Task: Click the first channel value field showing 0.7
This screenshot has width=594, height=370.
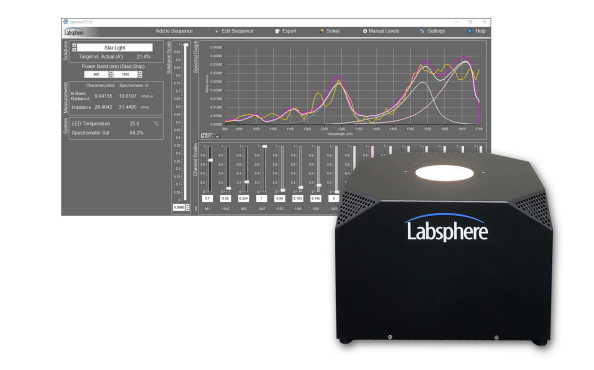Action: (207, 198)
